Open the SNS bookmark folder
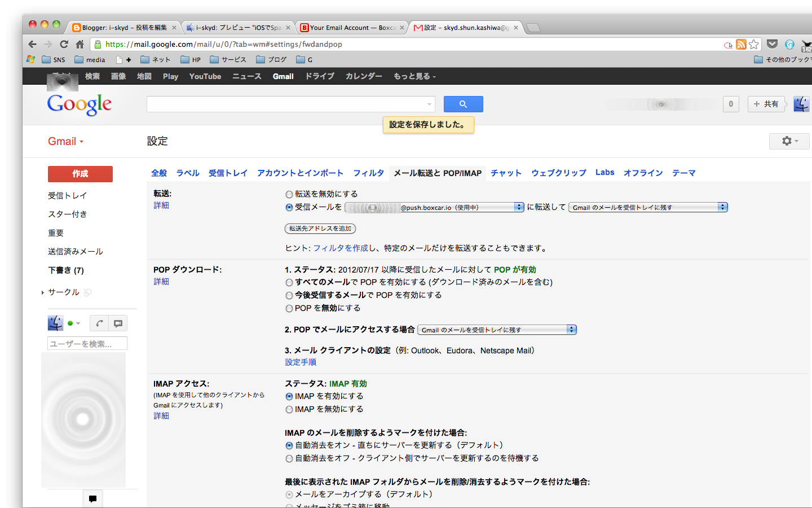Image resolution: width=812 pixels, height=508 pixels. [x=54, y=59]
